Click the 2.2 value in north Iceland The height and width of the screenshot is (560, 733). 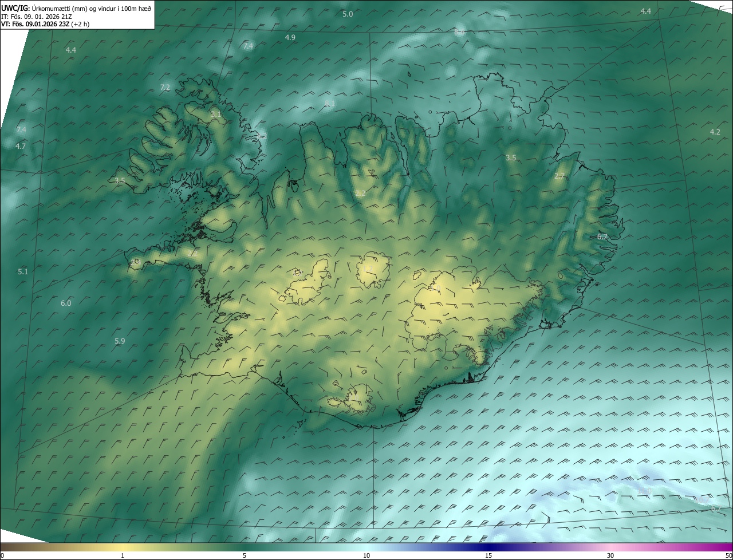click(x=360, y=194)
